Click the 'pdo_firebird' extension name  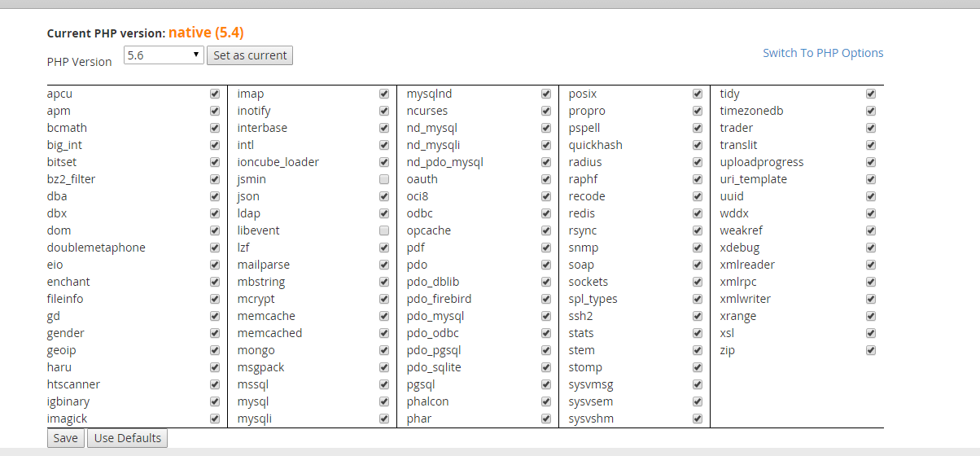[439, 299]
